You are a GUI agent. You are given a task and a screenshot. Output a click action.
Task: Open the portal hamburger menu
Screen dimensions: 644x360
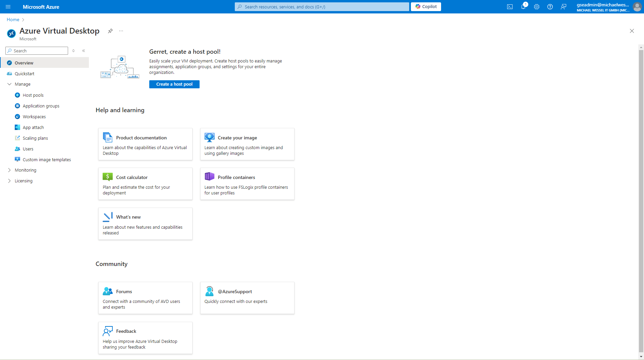coord(8,7)
